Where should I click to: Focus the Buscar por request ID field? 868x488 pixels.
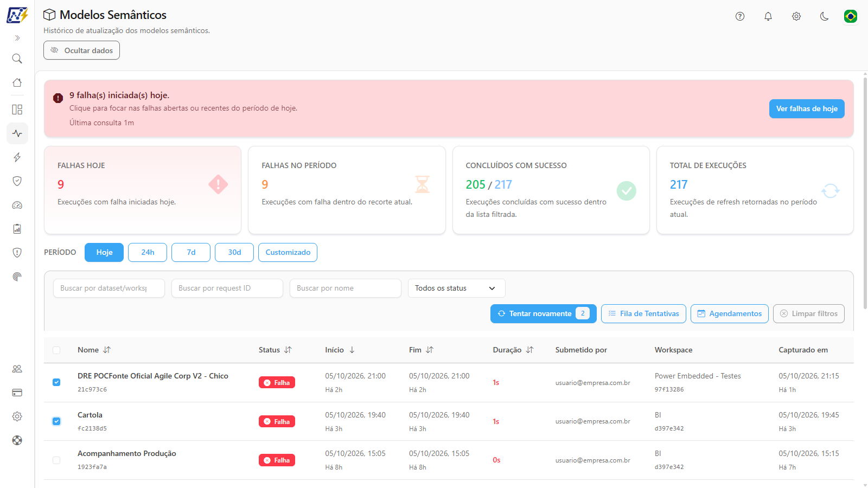point(227,288)
